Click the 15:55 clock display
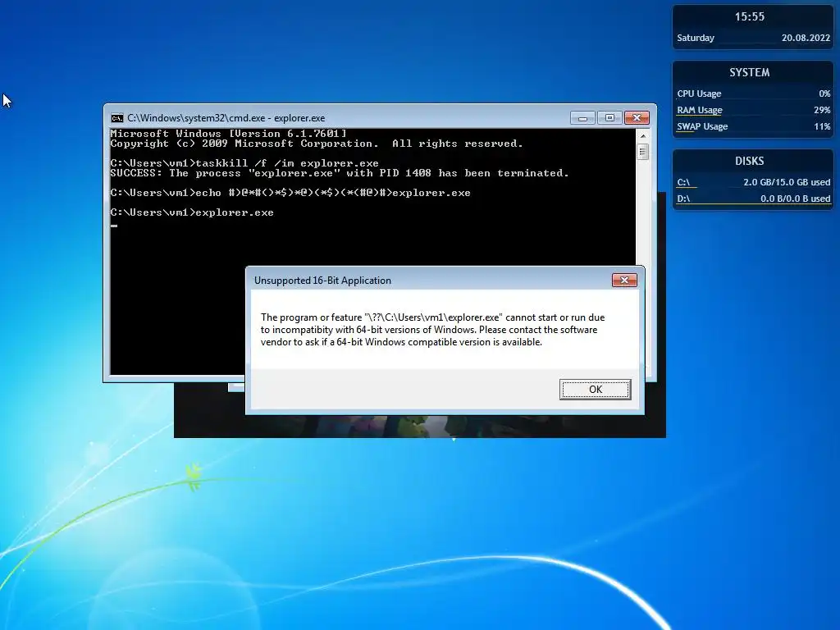840x630 pixels. click(x=750, y=16)
